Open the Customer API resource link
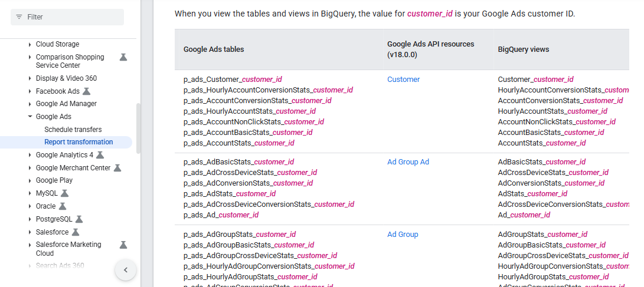The image size is (644, 287). [403, 80]
